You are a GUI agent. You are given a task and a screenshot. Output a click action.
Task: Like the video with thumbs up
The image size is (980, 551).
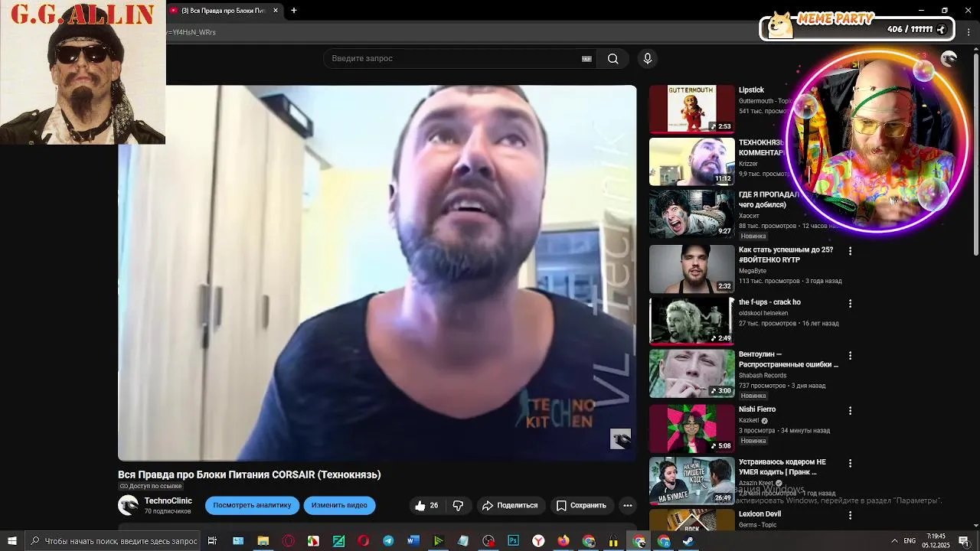point(427,505)
